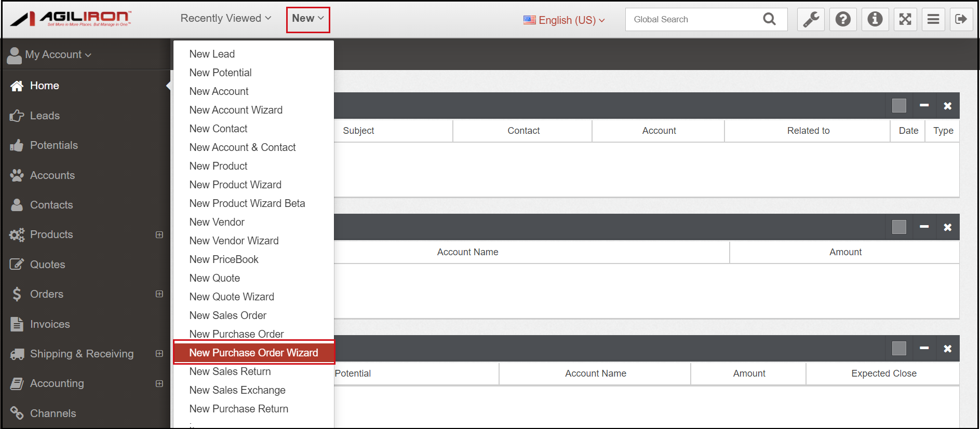Screen dimensions: 980x429
Task: Expand the Orders submenu plus icon
Action: (159, 294)
